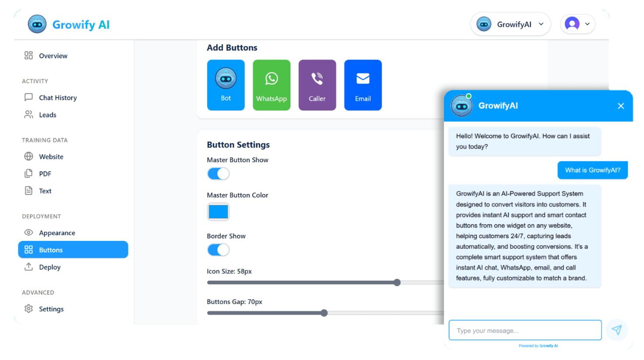Add the Caller button
Screen dimensions: 644x360
(x=317, y=85)
